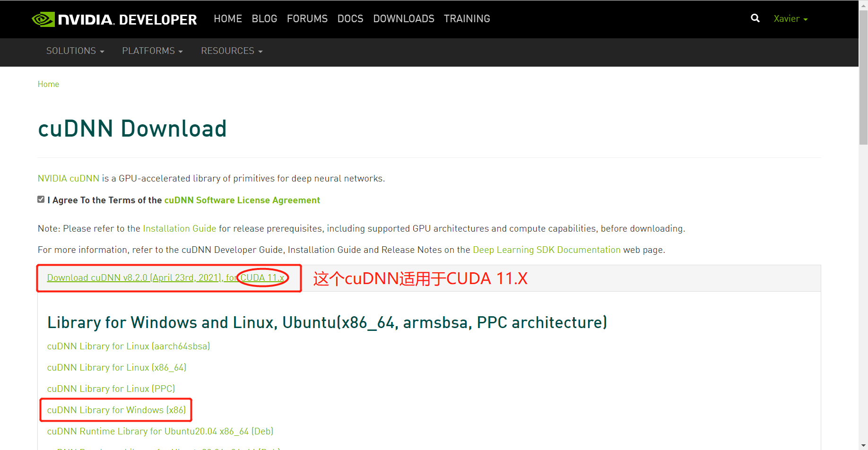Open the TRAINING menu item
This screenshot has height=450, width=868.
click(467, 19)
